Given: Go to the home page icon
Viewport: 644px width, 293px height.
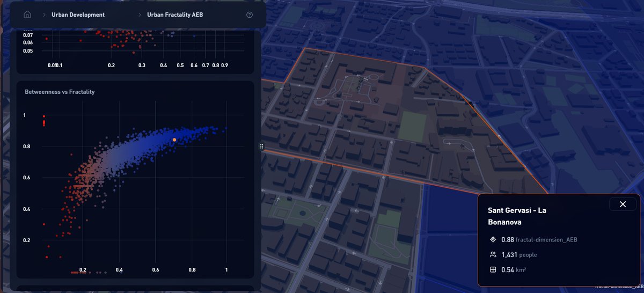Looking at the screenshot, I should (27, 14).
